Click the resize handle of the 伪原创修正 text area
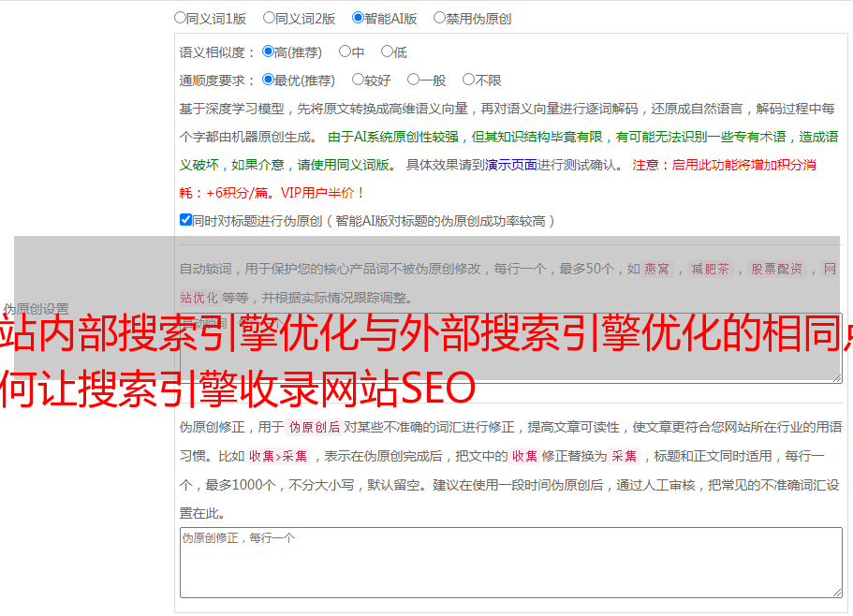This screenshot has height=616, width=853. point(837,593)
